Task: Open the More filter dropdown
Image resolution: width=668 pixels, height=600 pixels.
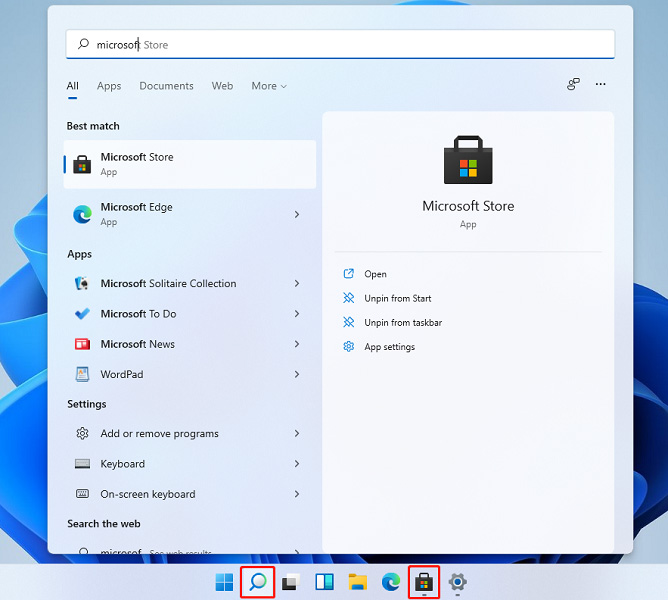Action: (x=269, y=86)
